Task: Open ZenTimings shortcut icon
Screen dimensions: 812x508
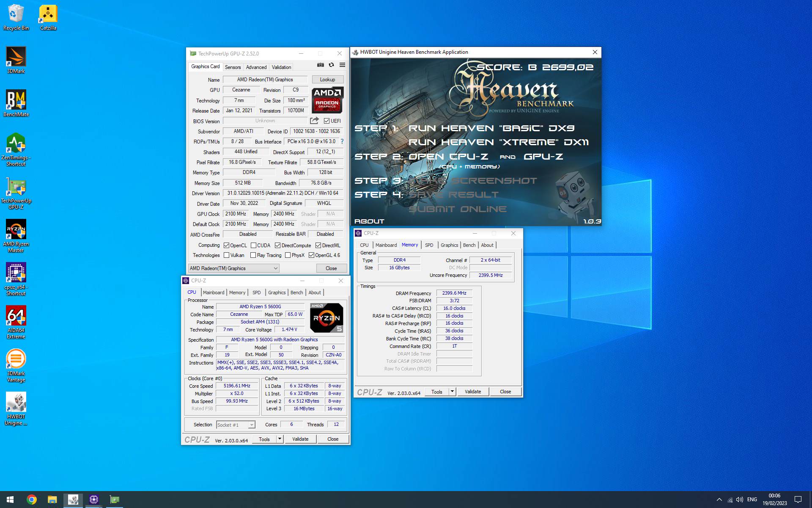Action: (x=16, y=149)
